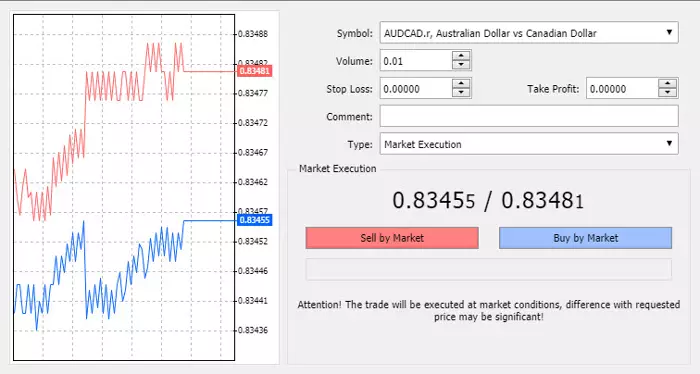
Task: Click the empty status bar below the market buttons
Action: 488,269
